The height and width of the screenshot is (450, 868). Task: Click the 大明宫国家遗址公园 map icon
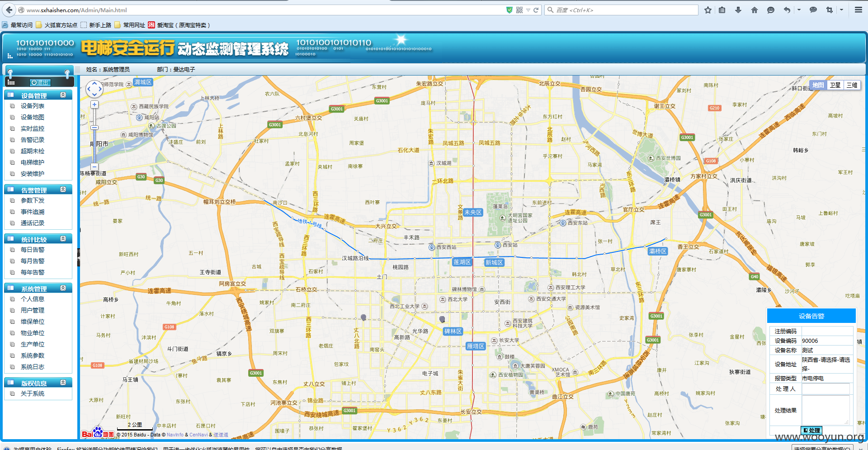click(502, 218)
